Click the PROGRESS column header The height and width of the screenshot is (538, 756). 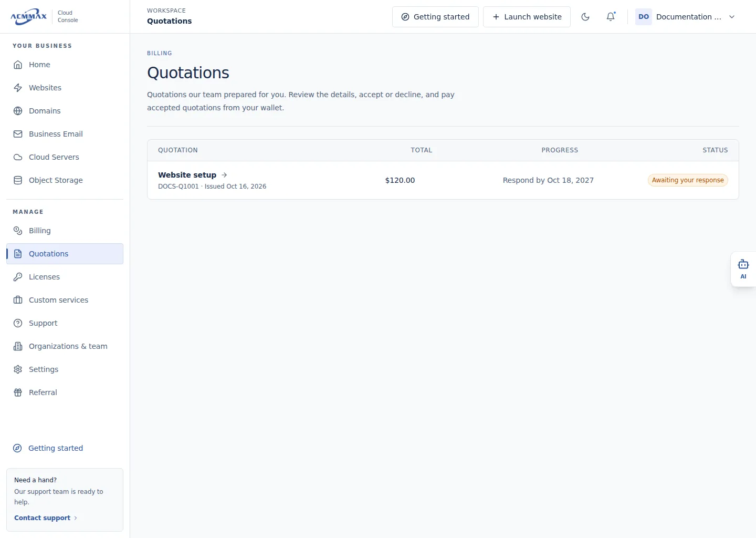coord(560,150)
